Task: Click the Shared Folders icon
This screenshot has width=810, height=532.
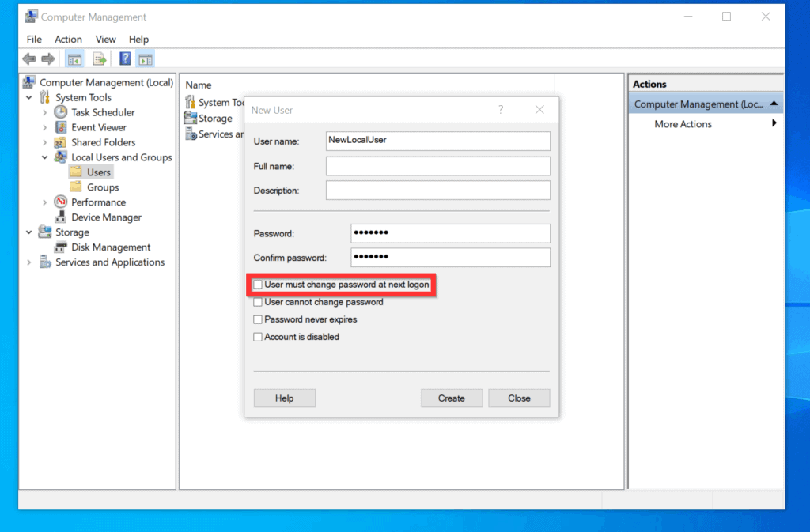Action: [60, 142]
